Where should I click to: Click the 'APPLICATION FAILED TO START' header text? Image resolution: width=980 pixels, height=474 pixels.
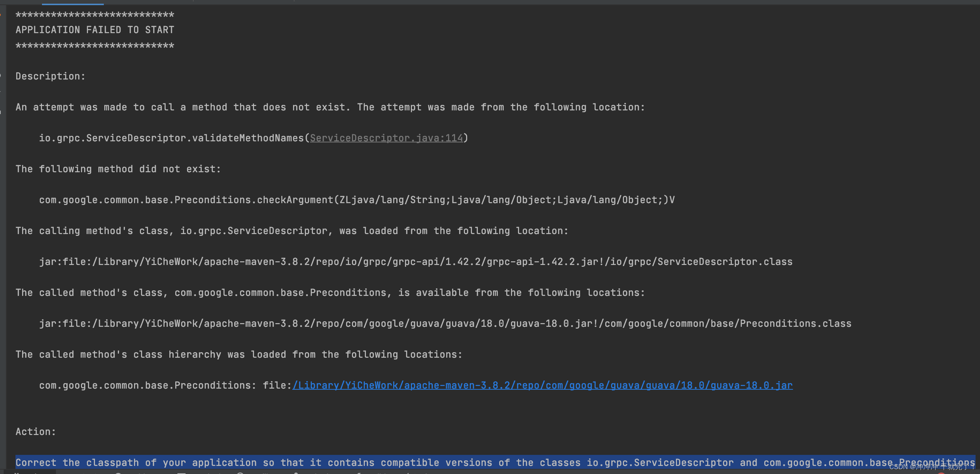coord(94,29)
